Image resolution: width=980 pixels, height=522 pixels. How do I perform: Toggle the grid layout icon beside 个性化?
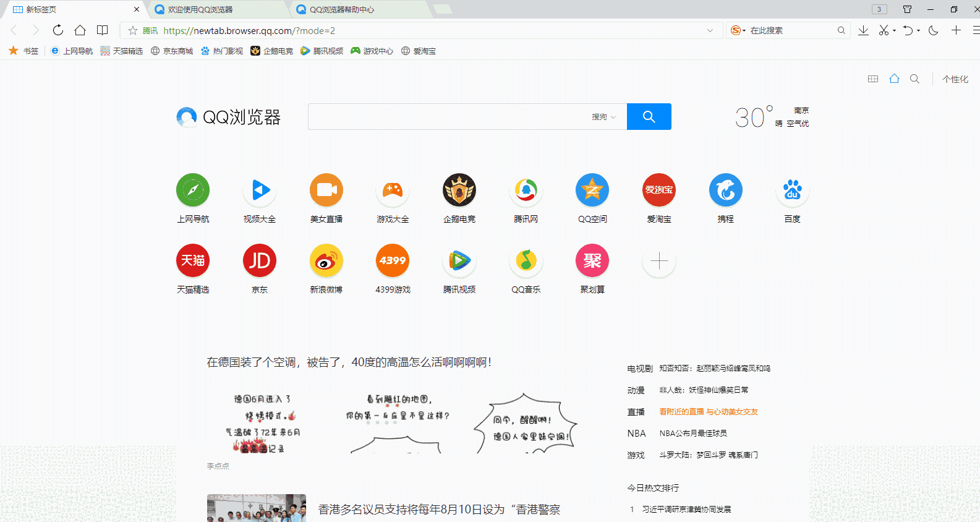(x=873, y=79)
